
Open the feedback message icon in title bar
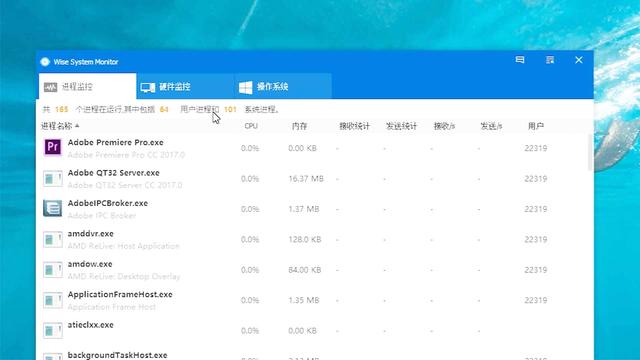pyautogui.click(x=520, y=60)
